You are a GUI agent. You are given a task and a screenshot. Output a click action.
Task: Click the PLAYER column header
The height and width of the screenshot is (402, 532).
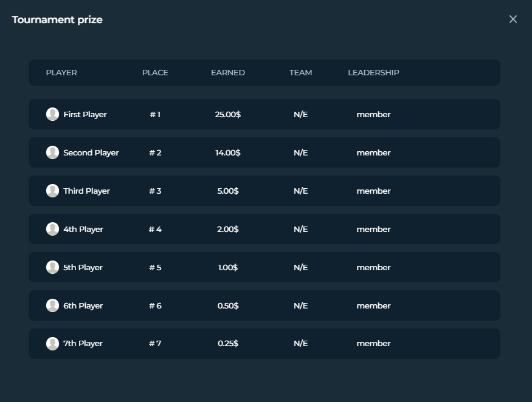pos(61,72)
